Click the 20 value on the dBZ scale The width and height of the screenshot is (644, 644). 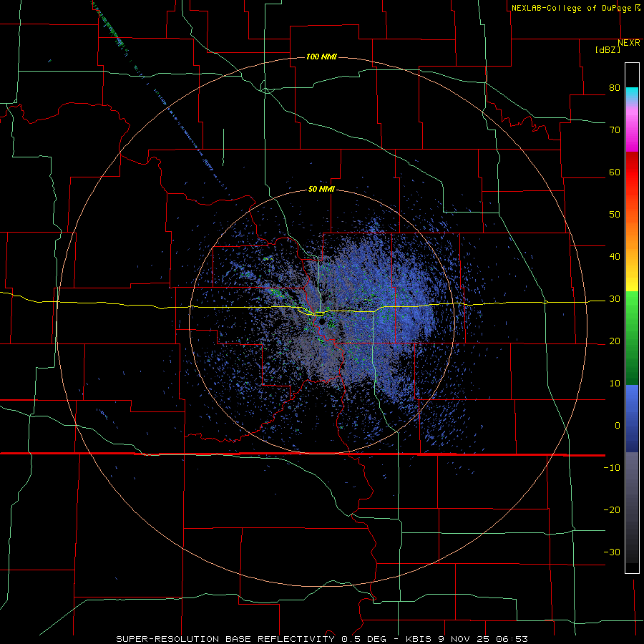615,341
